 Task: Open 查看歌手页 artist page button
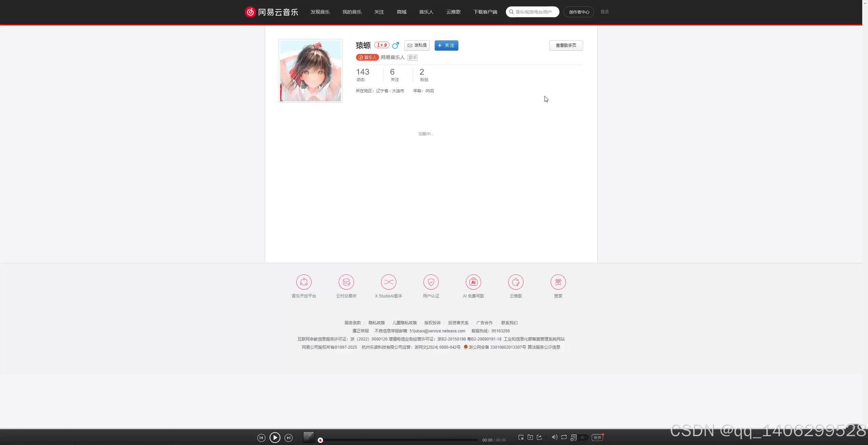pos(566,45)
